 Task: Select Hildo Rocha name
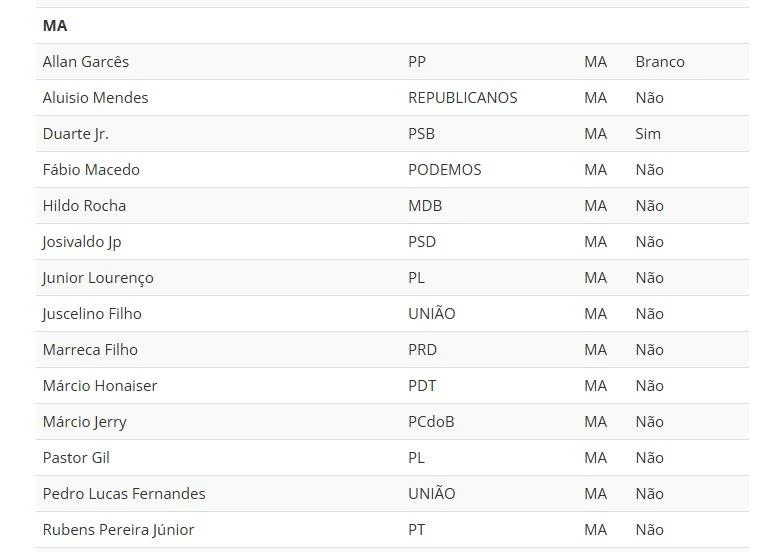[84, 206]
